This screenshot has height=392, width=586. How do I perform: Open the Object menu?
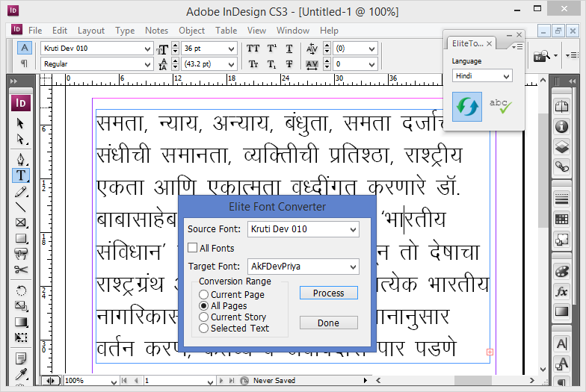(x=191, y=31)
